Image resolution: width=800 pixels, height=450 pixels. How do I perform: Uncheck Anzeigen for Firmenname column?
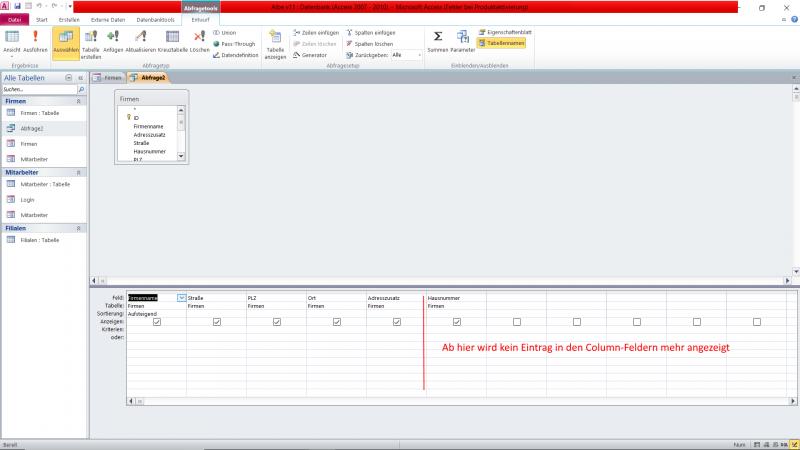tap(157, 322)
